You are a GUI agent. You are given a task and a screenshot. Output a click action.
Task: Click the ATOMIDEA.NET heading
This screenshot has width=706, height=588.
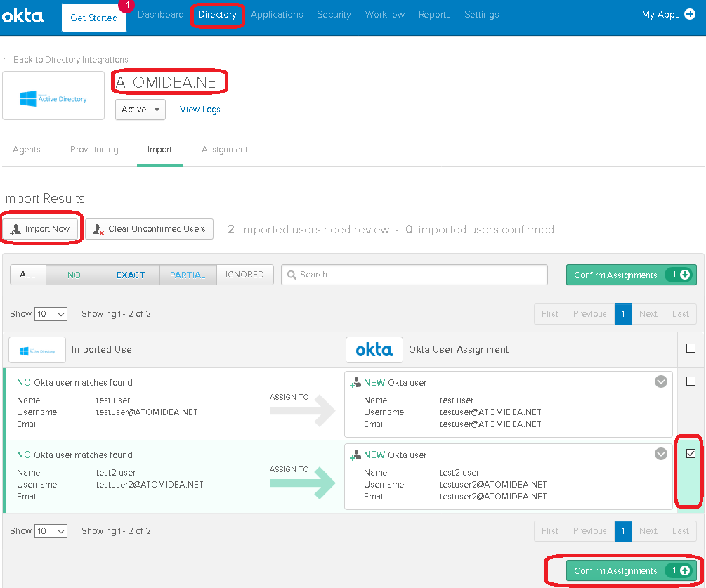click(x=170, y=82)
